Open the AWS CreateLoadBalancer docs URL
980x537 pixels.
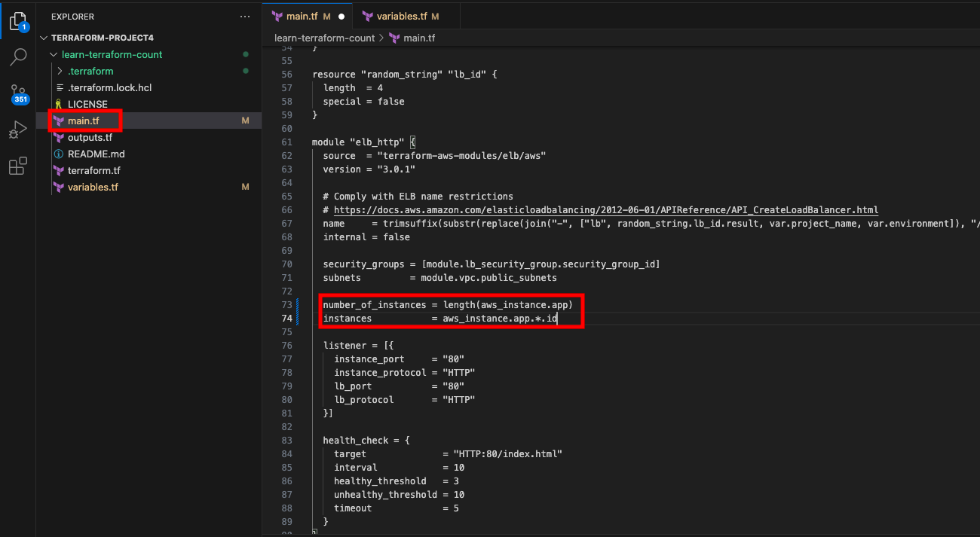606,210
